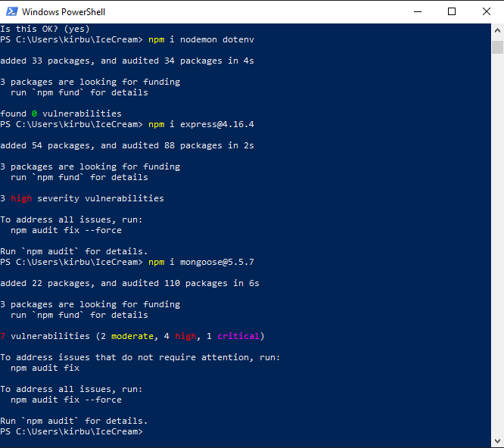Click the '7 vulnerabilities' summary line
The image size is (504, 448).
pyautogui.click(x=132, y=337)
